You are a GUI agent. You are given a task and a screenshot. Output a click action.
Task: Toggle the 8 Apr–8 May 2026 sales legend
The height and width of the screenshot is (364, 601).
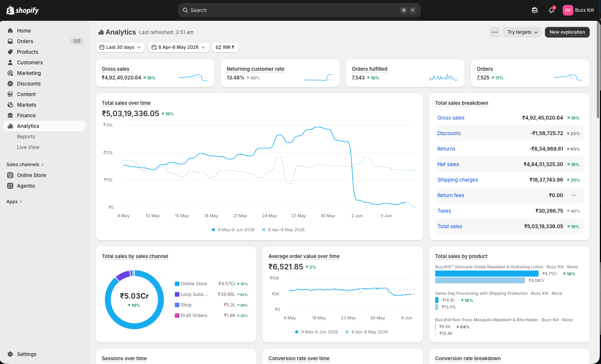tap(283, 230)
